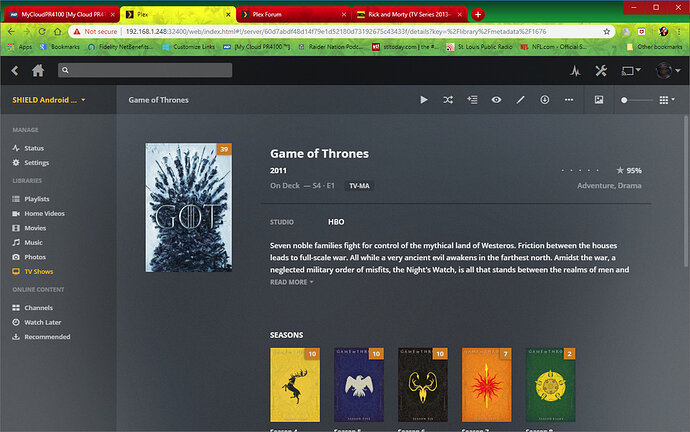690x432 pixels.
Task: Click the Game of Thrones poster
Action: tap(189, 207)
